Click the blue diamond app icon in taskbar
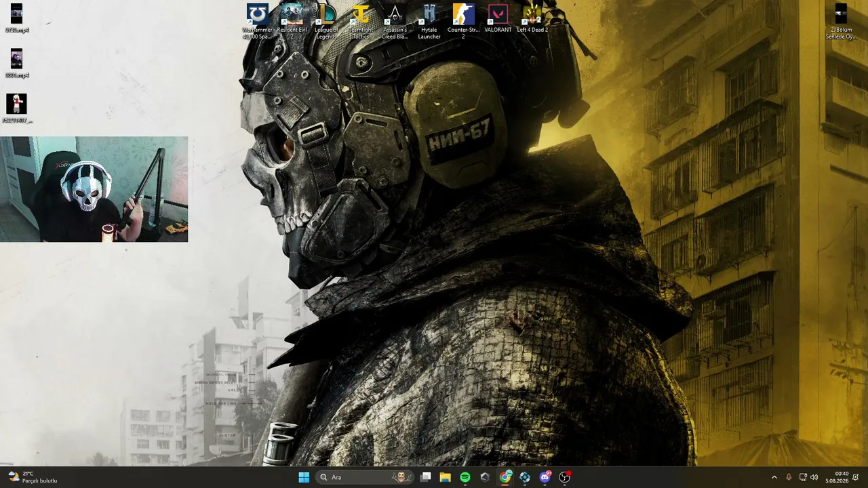 pos(525,477)
